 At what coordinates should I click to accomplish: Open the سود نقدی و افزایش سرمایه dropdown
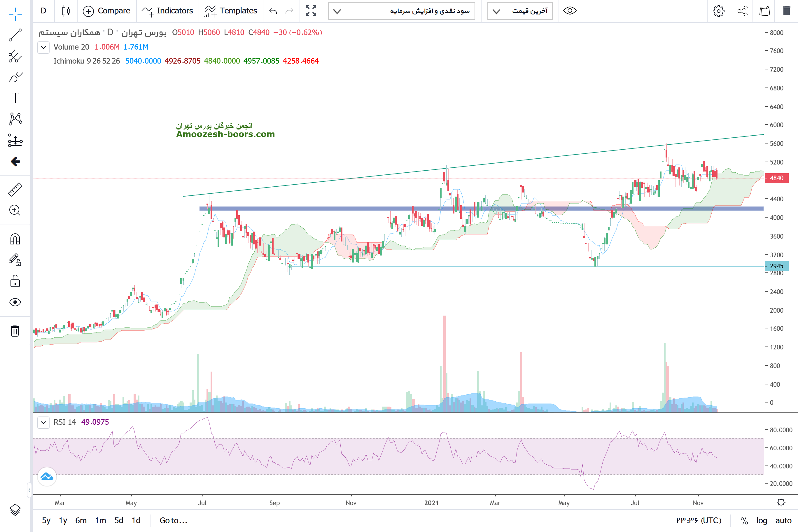pos(401,11)
